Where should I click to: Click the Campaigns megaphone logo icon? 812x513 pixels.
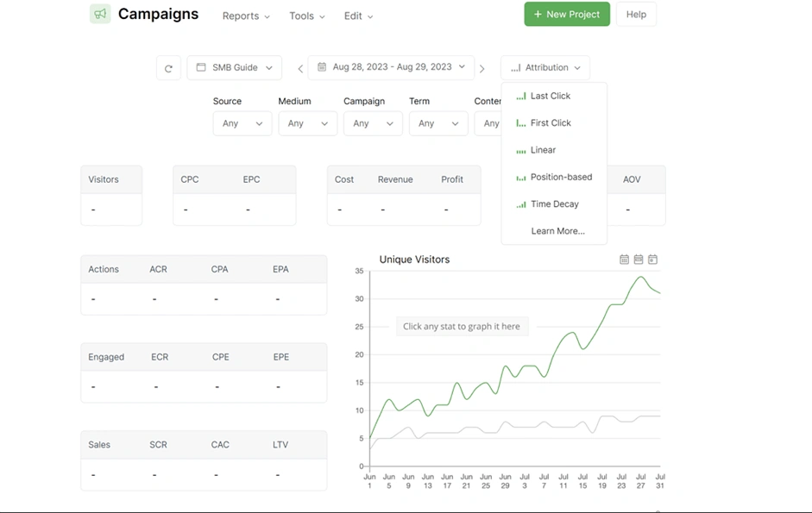[x=100, y=14]
